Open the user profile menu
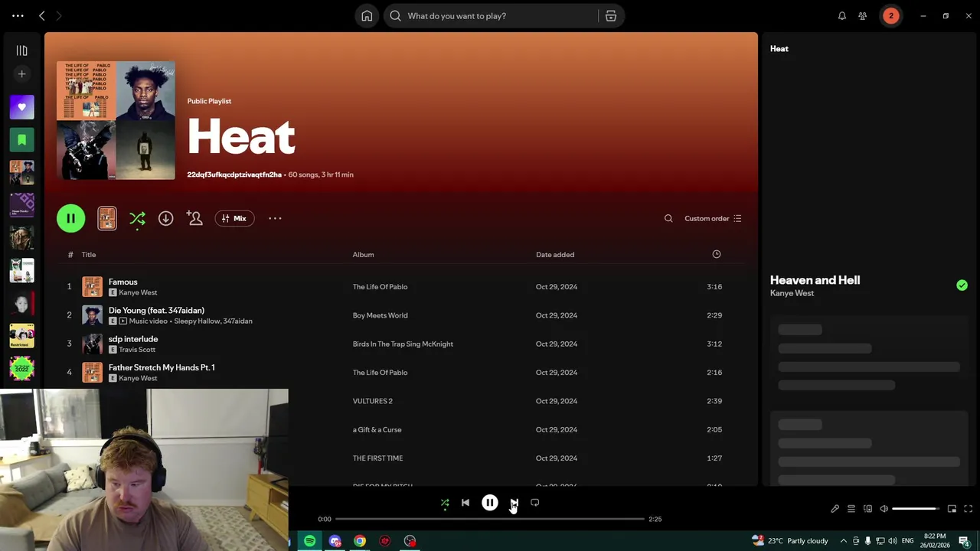The width and height of the screenshot is (980, 551). point(890,16)
